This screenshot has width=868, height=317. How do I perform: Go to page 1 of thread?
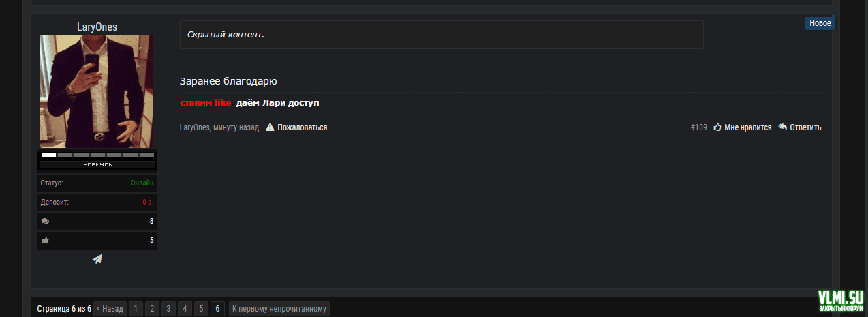click(x=136, y=309)
